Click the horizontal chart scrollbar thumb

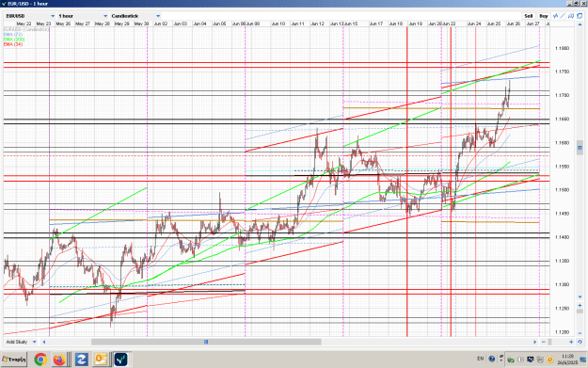206,342
